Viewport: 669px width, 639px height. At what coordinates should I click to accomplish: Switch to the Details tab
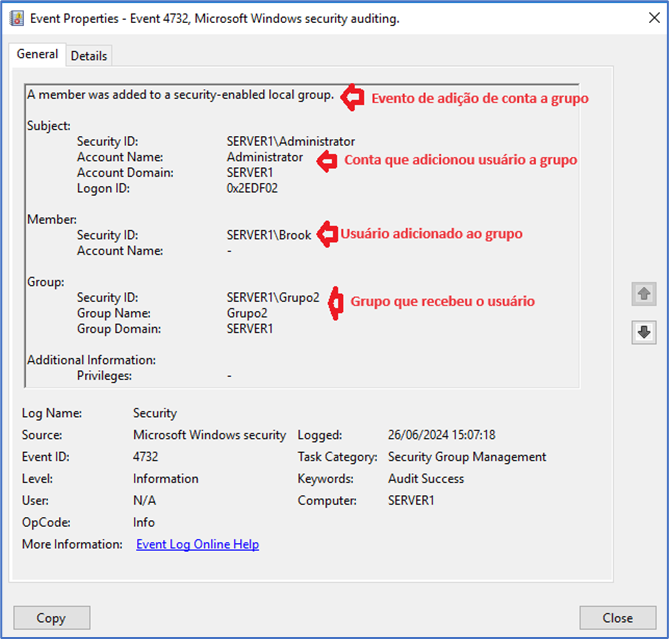[89, 56]
